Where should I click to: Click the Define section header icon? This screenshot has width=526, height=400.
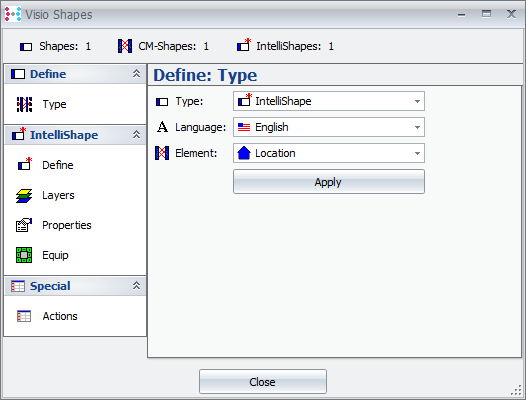tap(18, 74)
